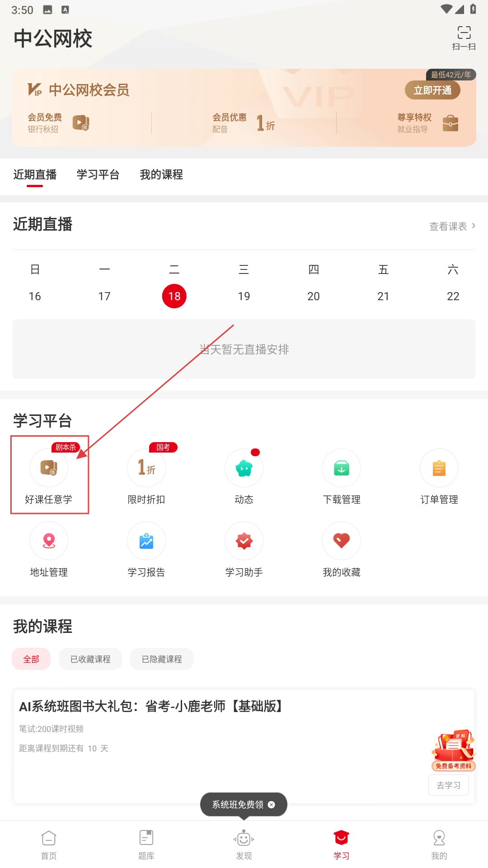Switch to the 学习平台 tab

(98, 175)
